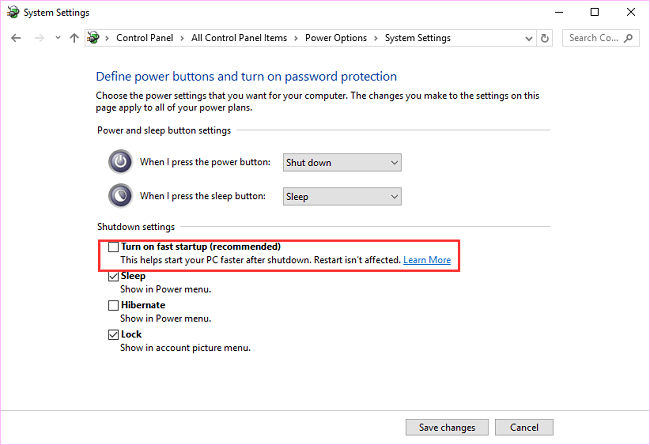Tick the Hibernate checkbox

click(x=113, y=305)
